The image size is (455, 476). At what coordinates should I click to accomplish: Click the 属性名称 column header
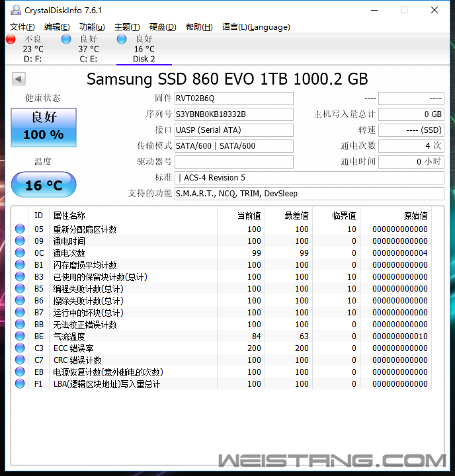point(134,216)
